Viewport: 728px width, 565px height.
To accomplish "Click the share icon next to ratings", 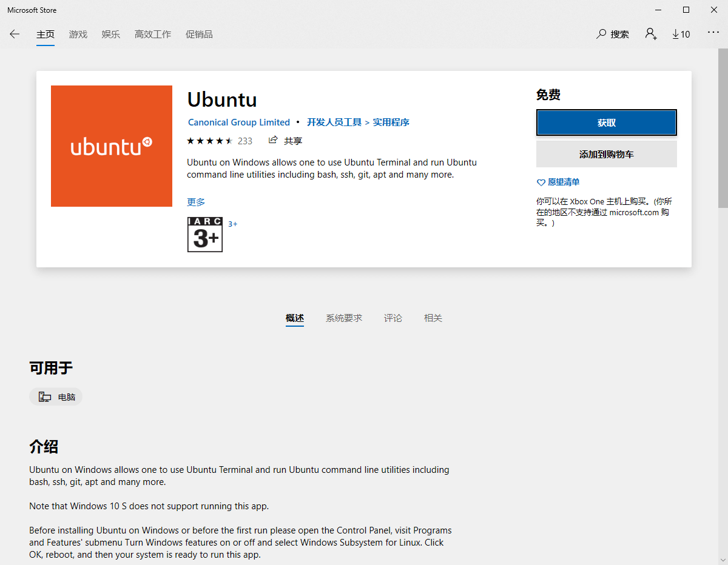I will (x=274, y=140).
